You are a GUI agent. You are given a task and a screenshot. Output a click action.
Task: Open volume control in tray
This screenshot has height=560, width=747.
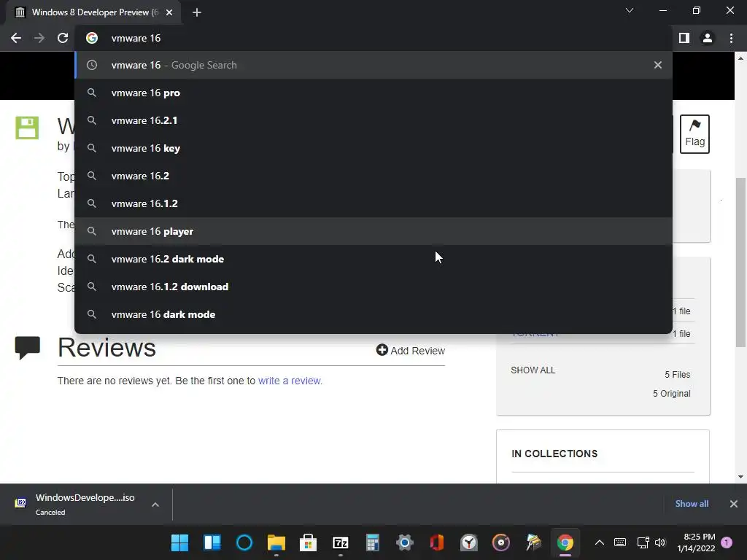click(659, 542)
